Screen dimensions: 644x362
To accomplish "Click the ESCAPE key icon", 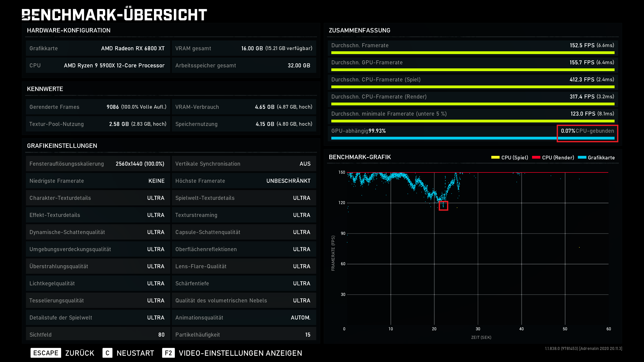I will click(x=46, y=353).
